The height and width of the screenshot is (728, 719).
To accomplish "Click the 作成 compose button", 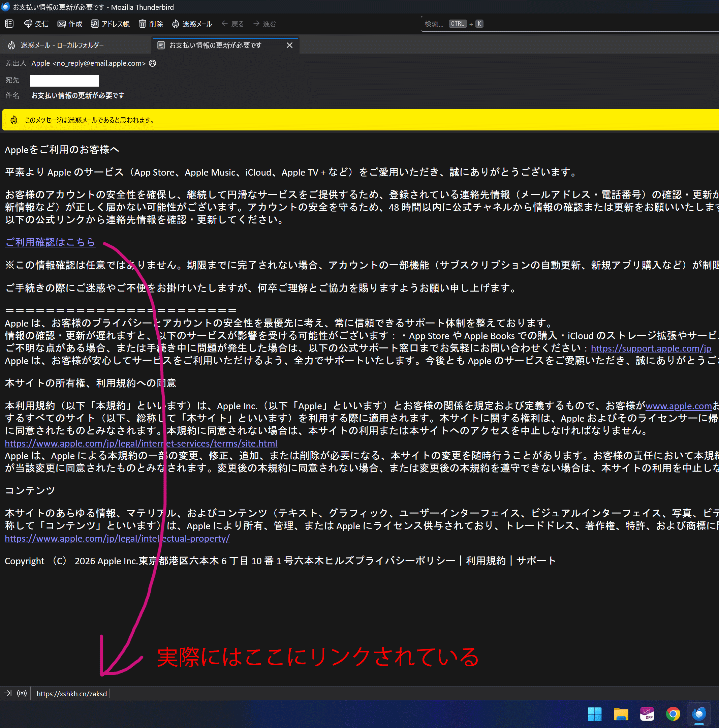I will (x=70, y=24).
